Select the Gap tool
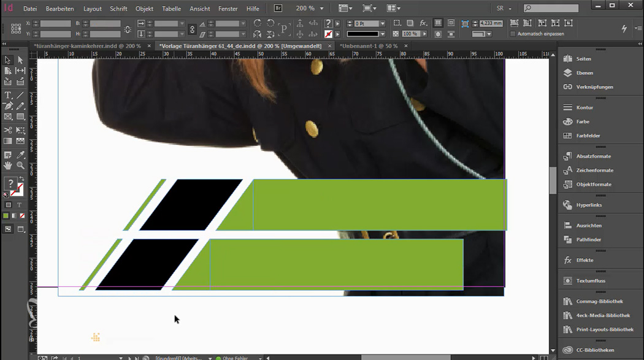 click(x=20, y=71)
